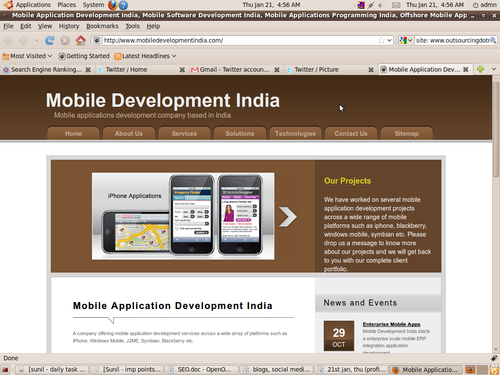Open the Places menu in top panel
The height and width of the screenshot is (375, 500).
67,5
